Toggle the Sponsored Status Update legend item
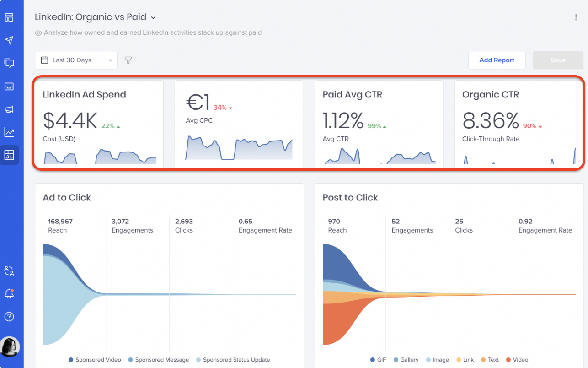The image size is (588, 368). point(233,360)
